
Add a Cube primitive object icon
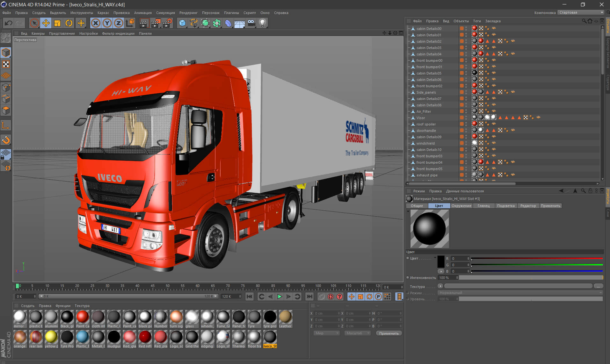coord(182,23)
